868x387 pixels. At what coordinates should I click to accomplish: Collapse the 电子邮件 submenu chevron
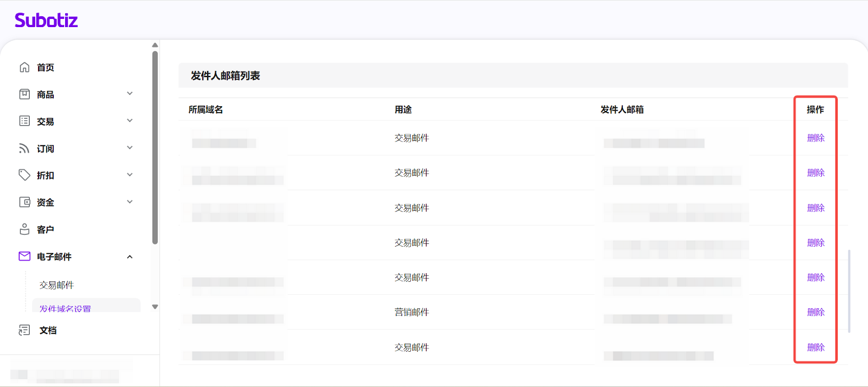point(130,257)
